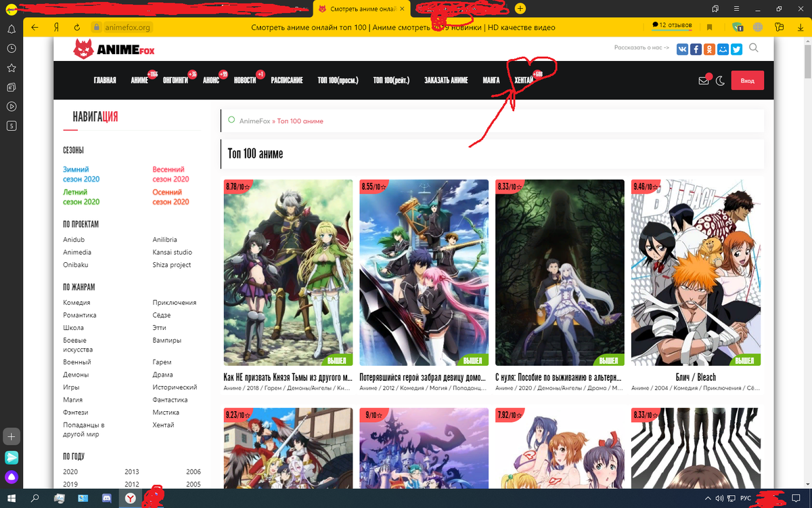Open the globe extension icon
The height and width of the screenshot is (508, 812).
click(758, 27)
